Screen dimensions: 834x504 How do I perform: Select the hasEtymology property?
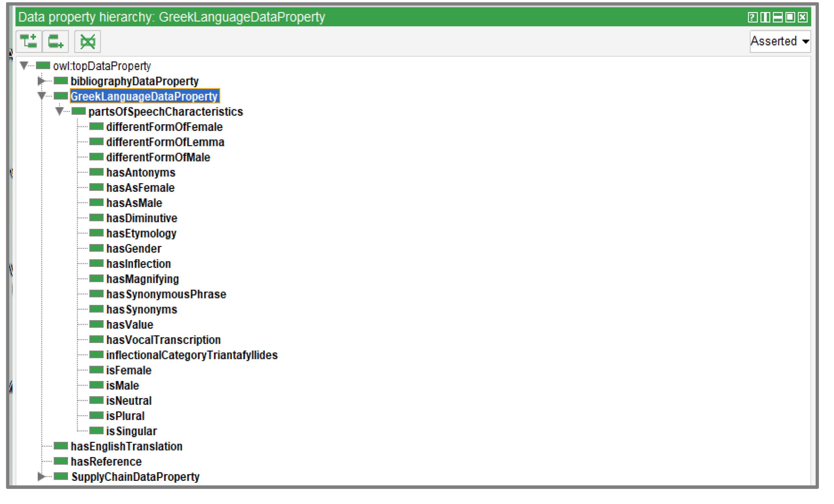pos(141,234)
